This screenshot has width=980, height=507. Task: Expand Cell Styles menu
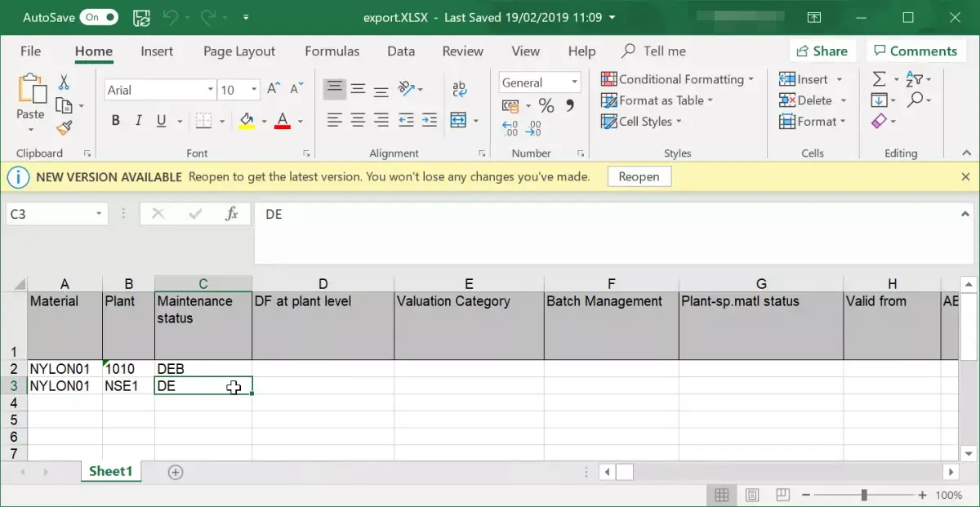click(641, 122)
